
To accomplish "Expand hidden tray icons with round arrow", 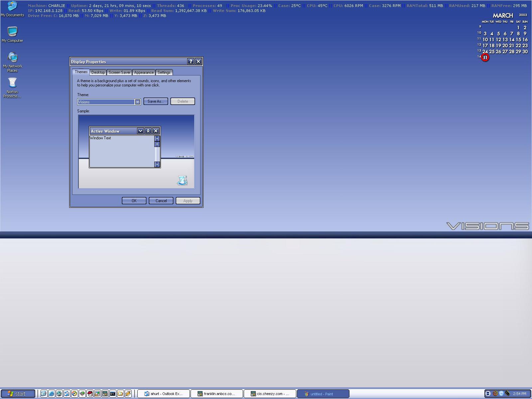I will coord(488,394).
